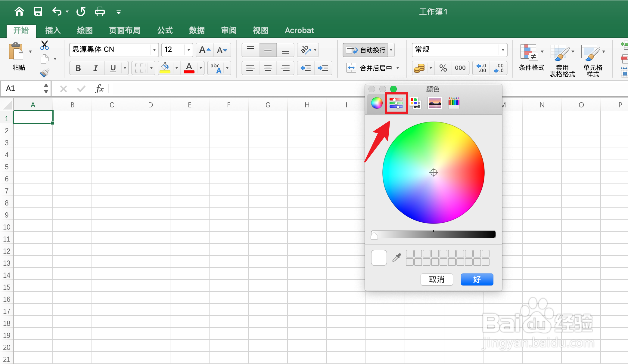Confirm color with 好 button
The width and height of the screenshot is (628, 364).
477,279
